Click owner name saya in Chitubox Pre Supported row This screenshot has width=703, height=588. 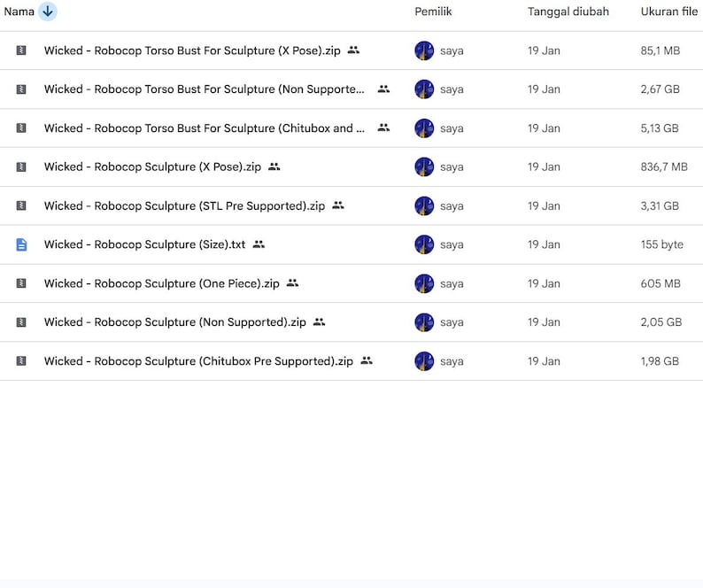coord(452,361)
